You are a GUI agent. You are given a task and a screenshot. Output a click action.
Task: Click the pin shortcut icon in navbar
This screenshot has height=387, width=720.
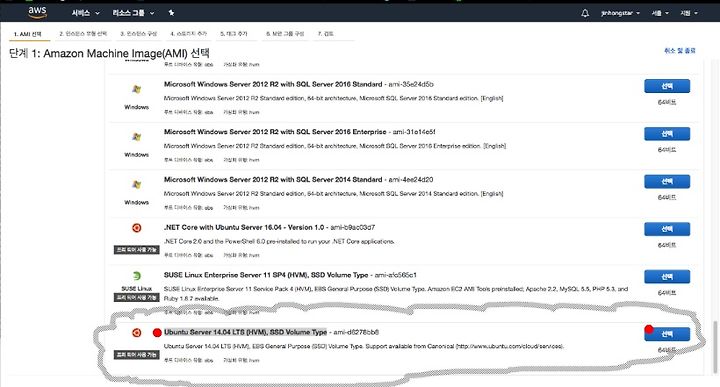click(x=171, y=13)
